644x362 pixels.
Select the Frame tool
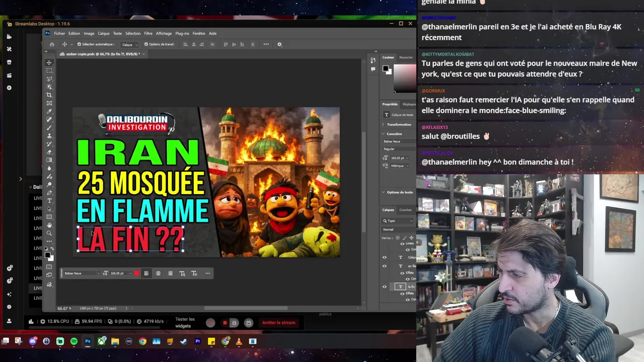pos(49,103)
